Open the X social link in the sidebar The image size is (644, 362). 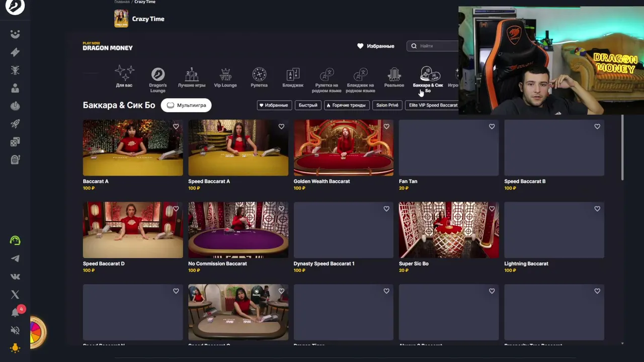(x=15, y=295)
